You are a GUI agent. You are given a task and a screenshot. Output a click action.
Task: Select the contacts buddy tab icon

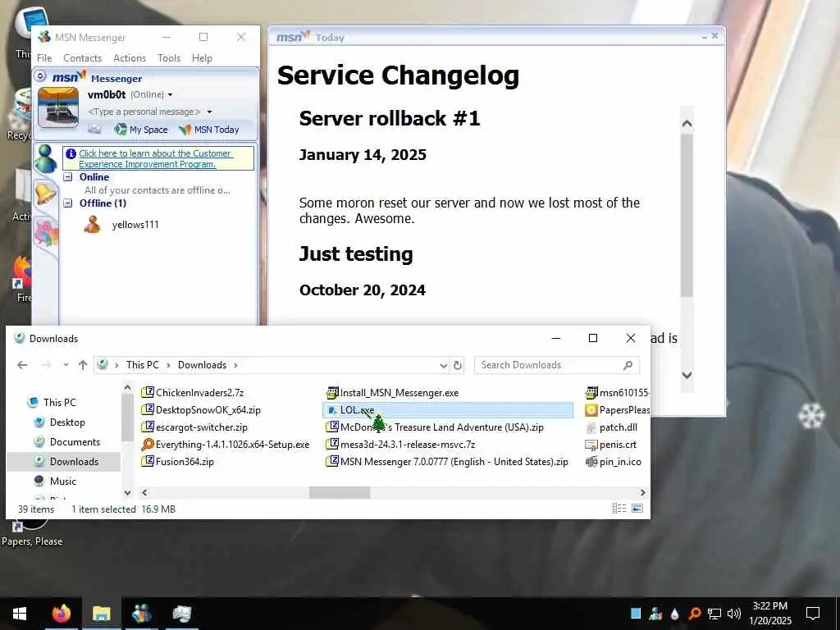46,158
